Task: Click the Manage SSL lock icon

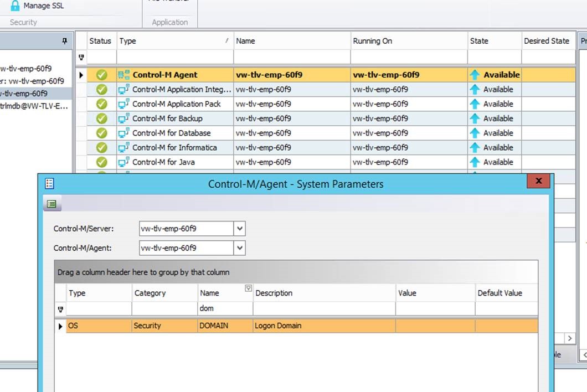Action: point(15,6)
